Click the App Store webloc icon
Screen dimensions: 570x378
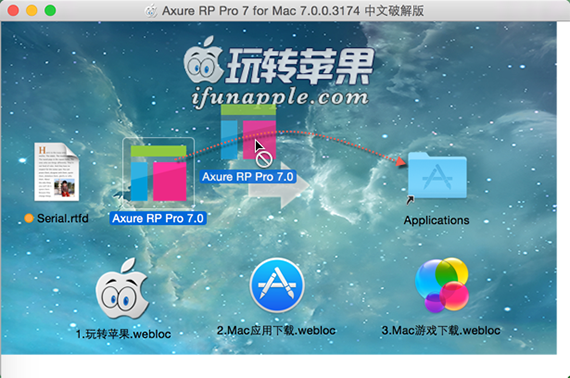click(277, 285)
